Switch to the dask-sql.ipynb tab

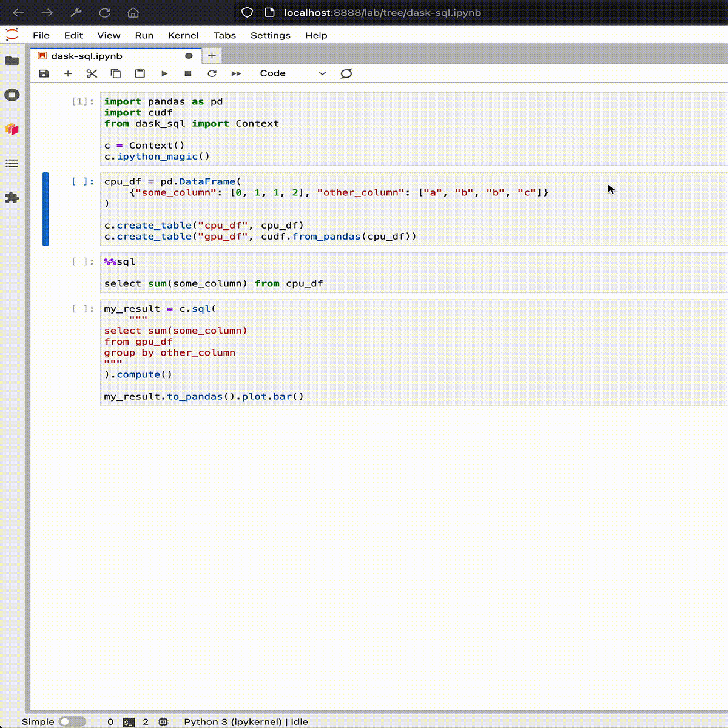point(85,55)
